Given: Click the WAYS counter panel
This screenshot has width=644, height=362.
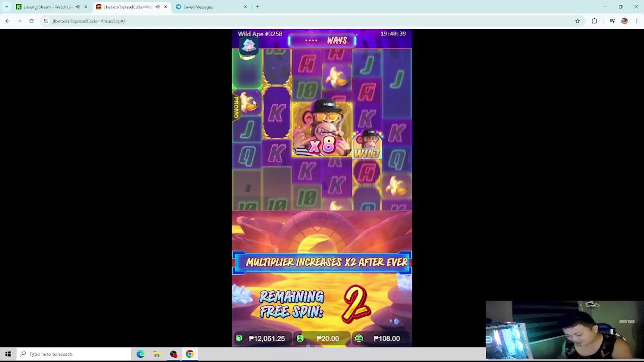Looking at the screenshot, I should click(322, 40).
